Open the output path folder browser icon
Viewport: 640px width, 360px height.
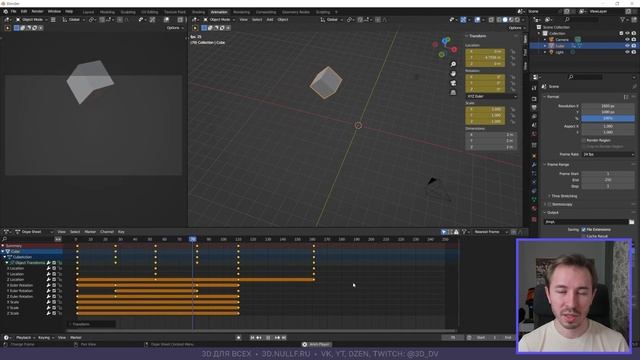tap(631, 222)
